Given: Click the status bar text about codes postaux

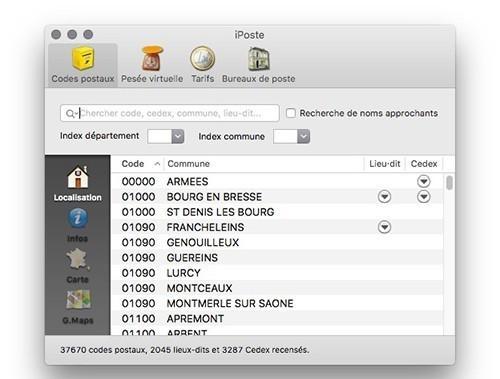Looking at the screenshot, I should pos(185,350).
